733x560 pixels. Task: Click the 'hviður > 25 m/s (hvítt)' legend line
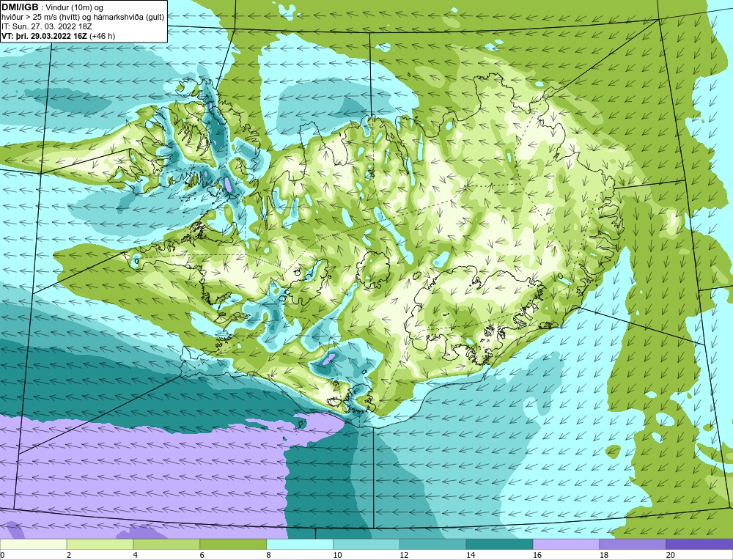coord(40,17)
